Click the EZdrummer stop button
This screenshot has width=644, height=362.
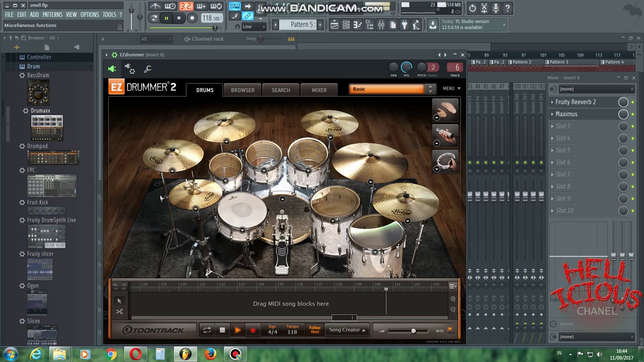coord(222,330)
